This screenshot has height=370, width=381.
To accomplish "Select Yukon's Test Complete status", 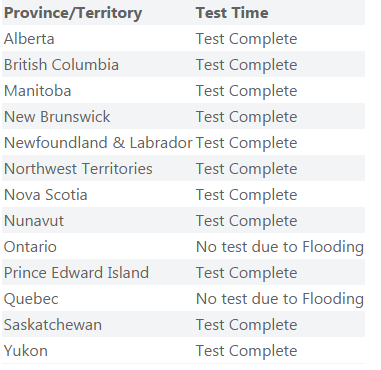I will (246, 351).
